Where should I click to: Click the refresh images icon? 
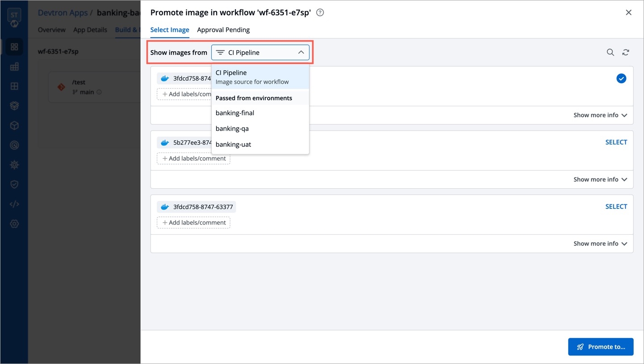[626, 52]
